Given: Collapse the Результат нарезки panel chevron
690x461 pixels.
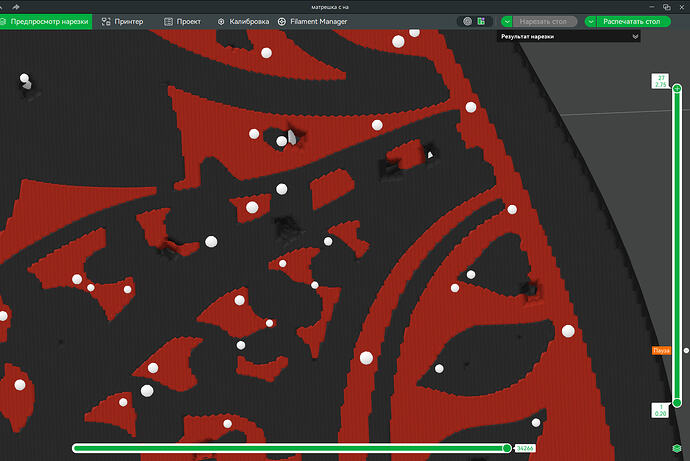Looking at the screenshot, I should tap(635, 37).
